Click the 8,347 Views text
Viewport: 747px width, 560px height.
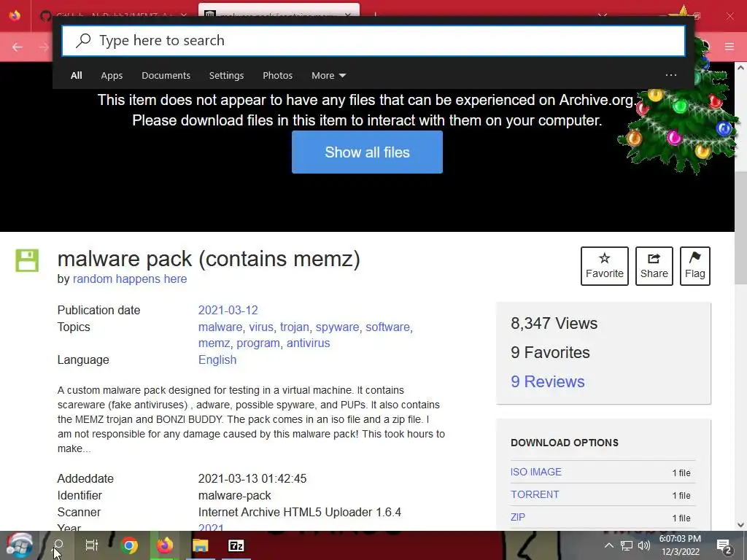554,323
